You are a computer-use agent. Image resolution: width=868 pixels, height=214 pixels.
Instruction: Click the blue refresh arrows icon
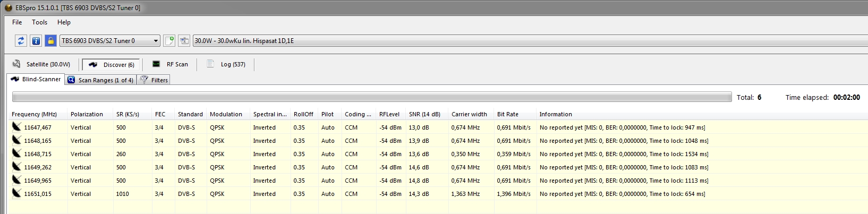coord(21,41)
